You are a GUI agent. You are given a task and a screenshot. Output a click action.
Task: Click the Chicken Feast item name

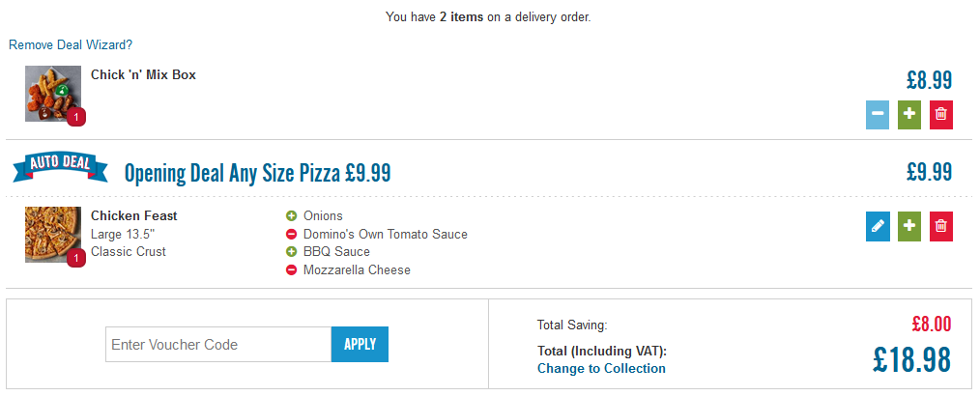pos(134,216)
